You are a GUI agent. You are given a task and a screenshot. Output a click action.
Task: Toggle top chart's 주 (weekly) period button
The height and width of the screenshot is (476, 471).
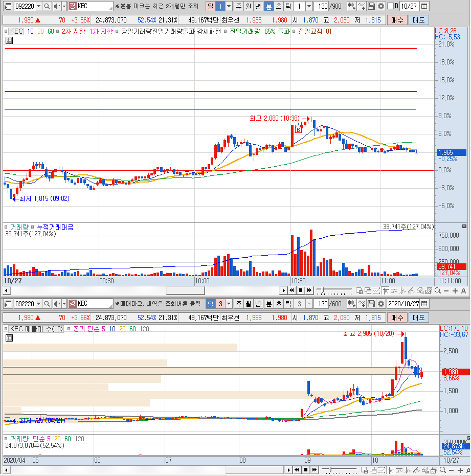pyautogui.click(x=239, y=6)
